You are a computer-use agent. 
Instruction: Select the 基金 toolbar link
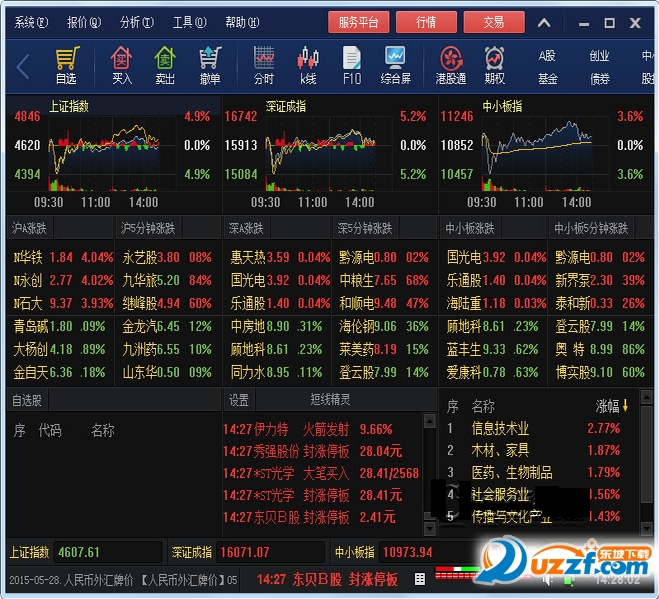[x=547, y=78]
